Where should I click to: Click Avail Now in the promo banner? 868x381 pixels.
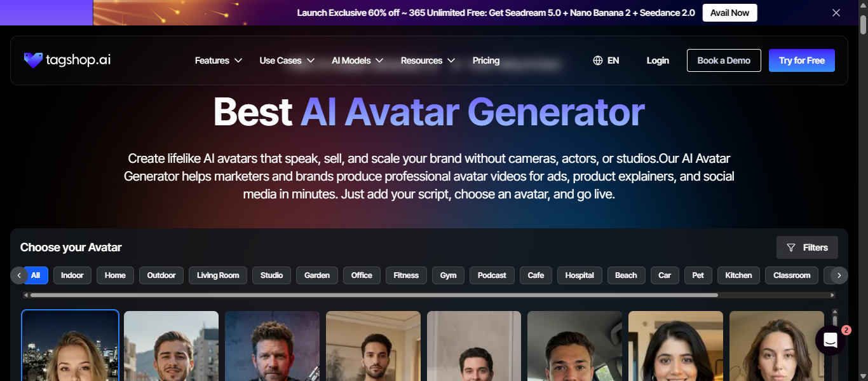coord(729,13)
